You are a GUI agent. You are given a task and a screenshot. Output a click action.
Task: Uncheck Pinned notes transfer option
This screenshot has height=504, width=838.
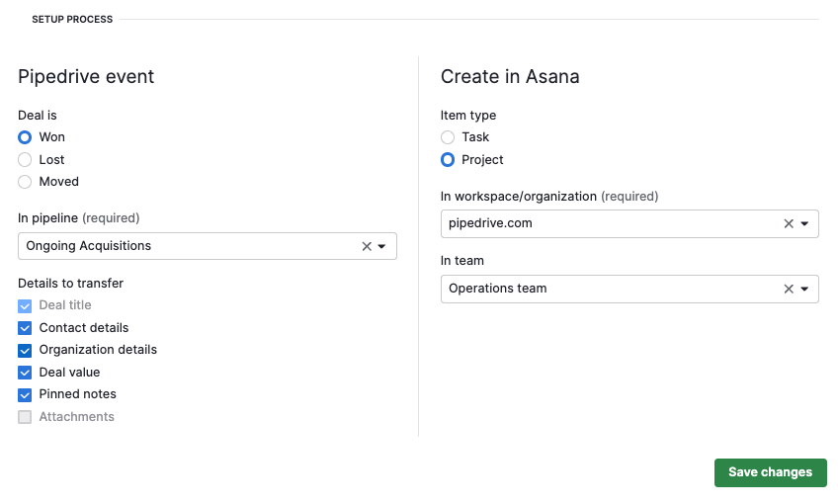pos(26,394)
